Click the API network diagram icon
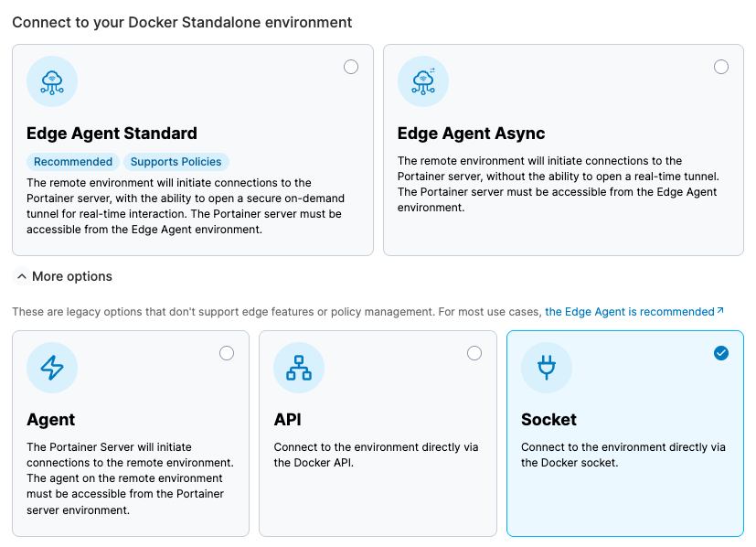 [299, 368]
